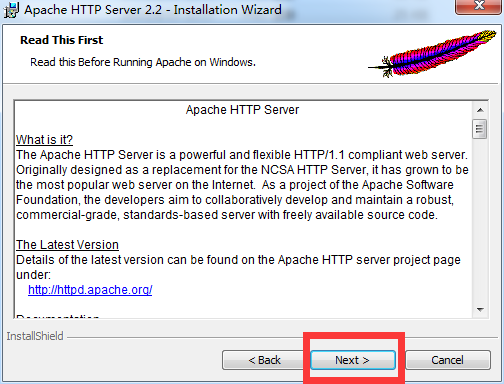The image size is (504, 384).
Task: Click the Next > button
Action: [353, 360]
